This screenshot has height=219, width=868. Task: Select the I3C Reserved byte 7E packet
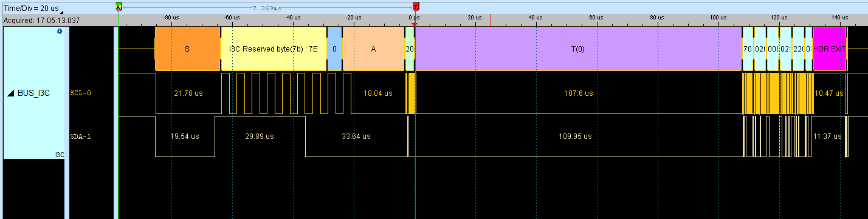tap(274, 49)
